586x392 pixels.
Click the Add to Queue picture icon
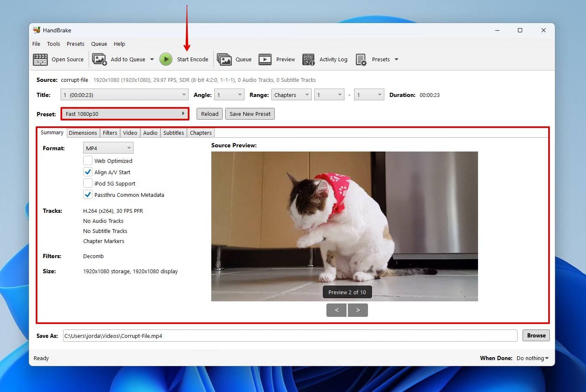pyautogui.click(x=100, y=60)
